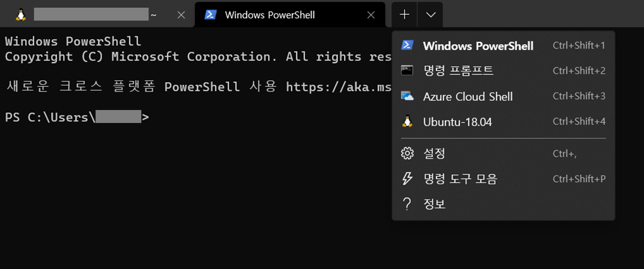The image size is (644, 269).
Task: Click the Ctrl+Shift+2 shortcut text
Action: (x=579, y=71)
